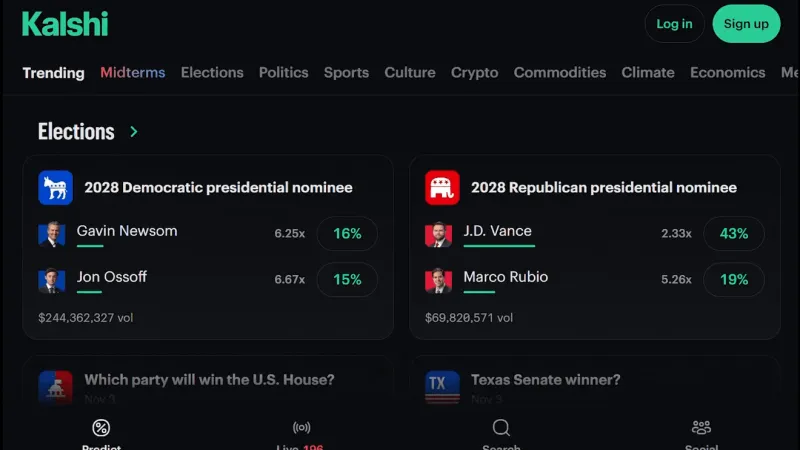Viewport: 800px width, 450px height.
Task: Switch to the Midterms tab
Action: [x=133, y=72]
